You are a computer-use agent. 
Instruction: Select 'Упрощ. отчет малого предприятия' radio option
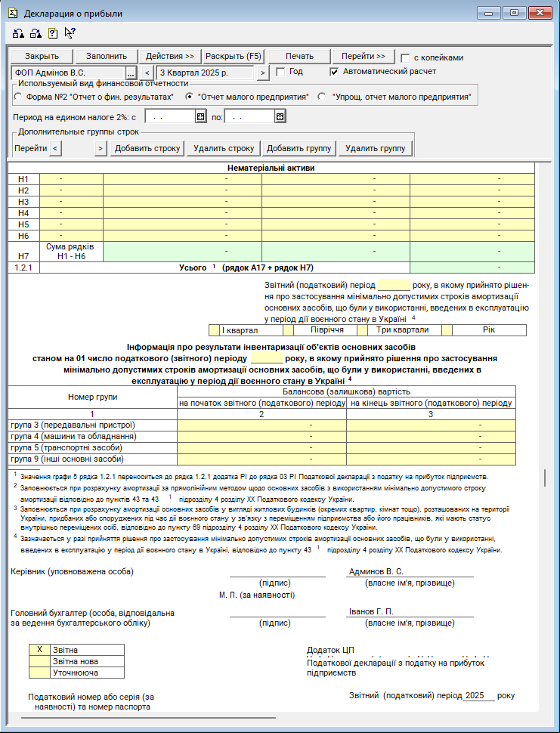click(322, 97)
